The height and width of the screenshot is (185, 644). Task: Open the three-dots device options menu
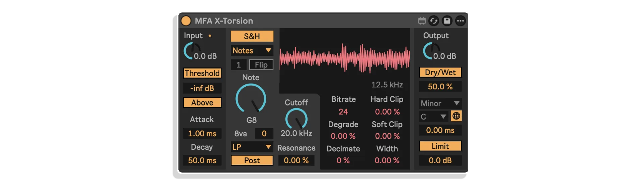[461, 21]
